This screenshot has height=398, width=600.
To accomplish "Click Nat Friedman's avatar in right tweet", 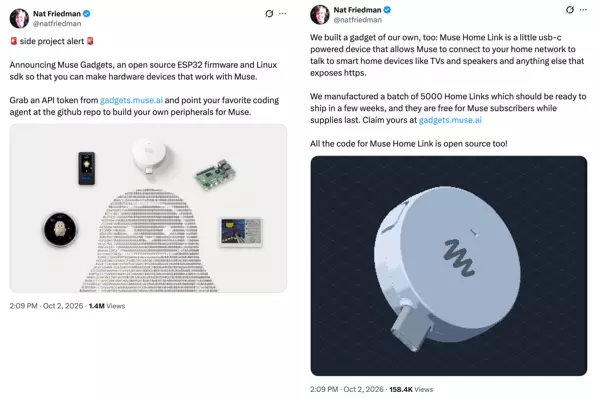I will [x=320, y=15].
